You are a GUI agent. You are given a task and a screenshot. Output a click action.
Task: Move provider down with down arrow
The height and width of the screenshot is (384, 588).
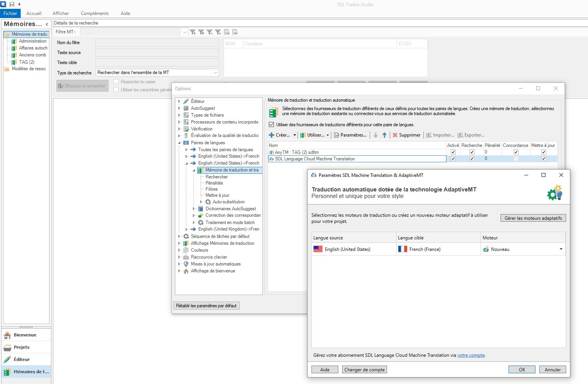[376, 135]
